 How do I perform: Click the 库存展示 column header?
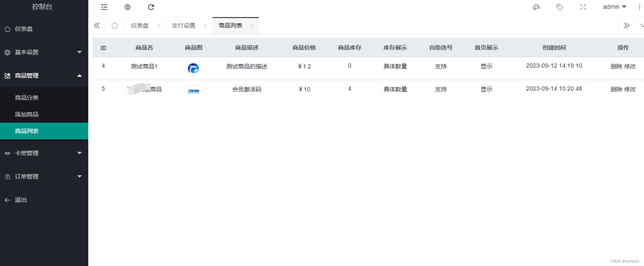(395, 48)
